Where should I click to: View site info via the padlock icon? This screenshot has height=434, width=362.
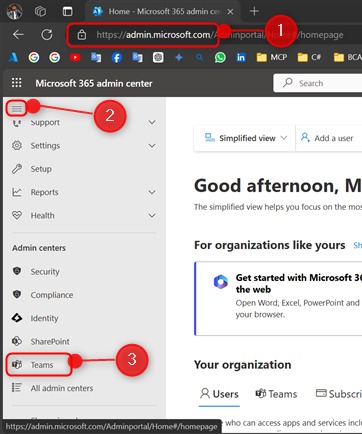pos(82,35)
